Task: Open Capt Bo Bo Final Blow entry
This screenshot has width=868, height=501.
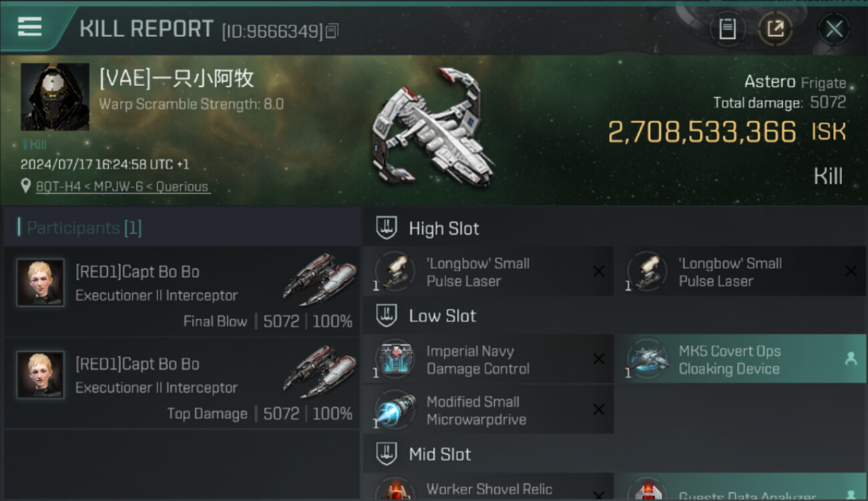Action: pos(182,291)
